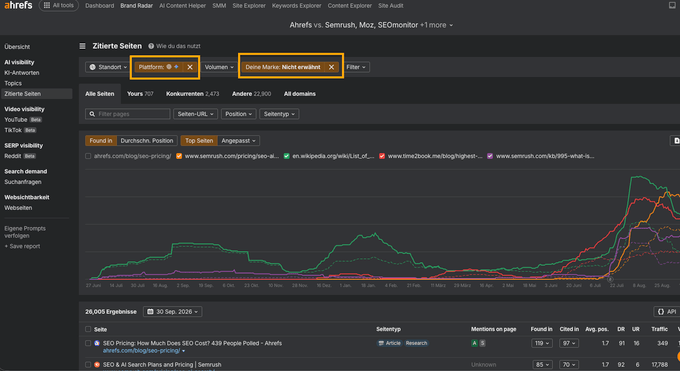Screen dimensions: 680x371
Task: Click the calendar icon beside 30 Sep. 2026
Action: coord(150,312)
